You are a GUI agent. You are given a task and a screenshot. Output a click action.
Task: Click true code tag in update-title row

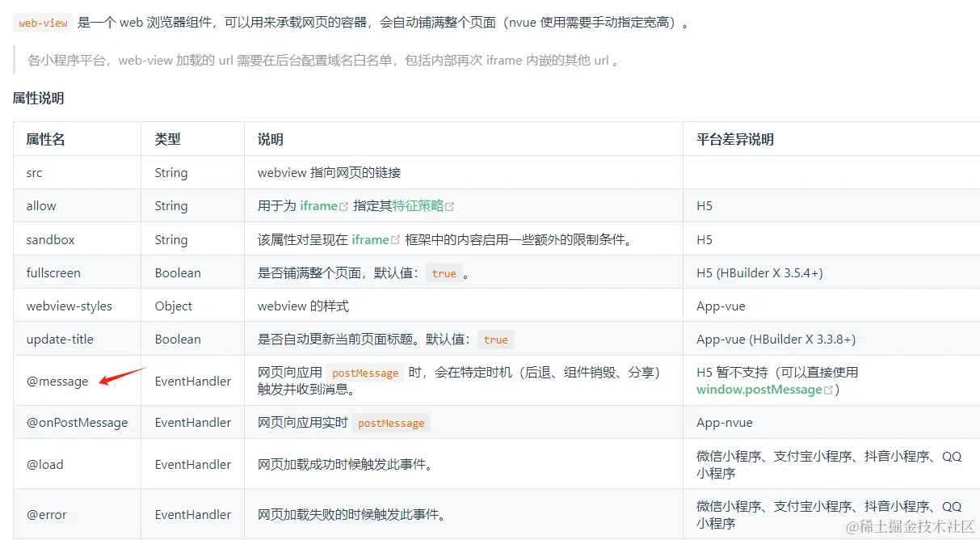pyautogui.click(x=496, y=340)
